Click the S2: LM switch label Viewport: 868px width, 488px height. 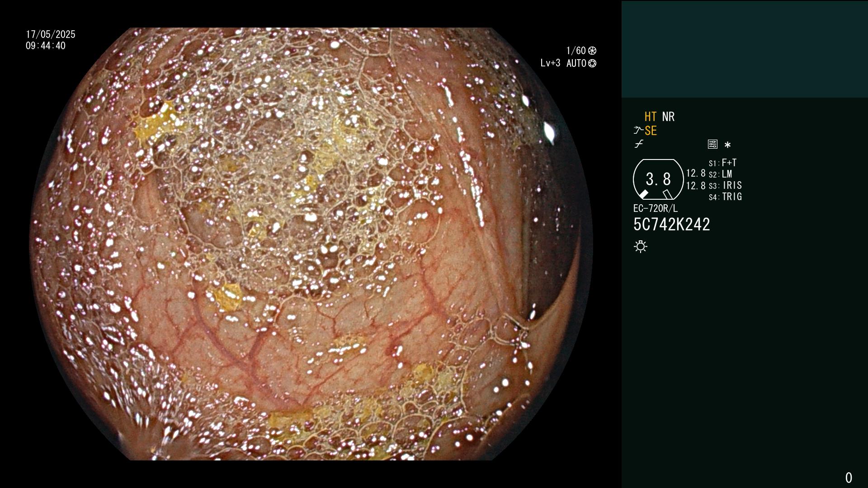[721, 174]
